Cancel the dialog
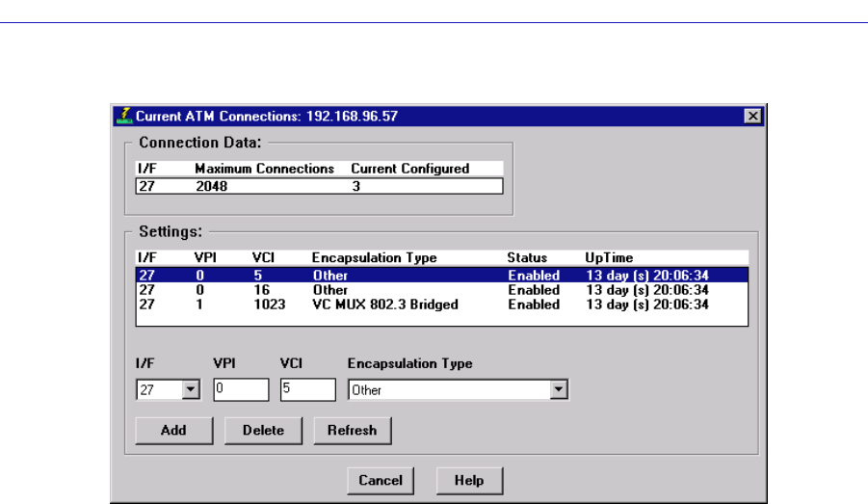This screenshot has width=868, height=504. [x=380, y=480]
